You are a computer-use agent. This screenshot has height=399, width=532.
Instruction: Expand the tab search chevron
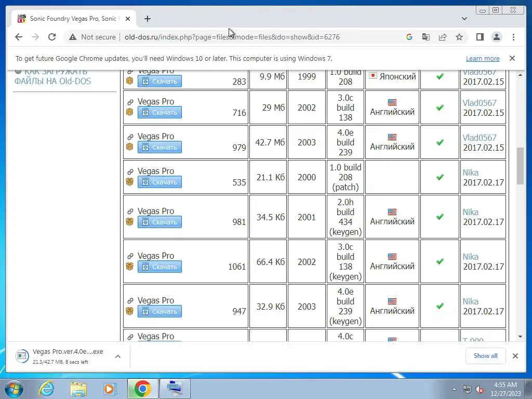464,19
